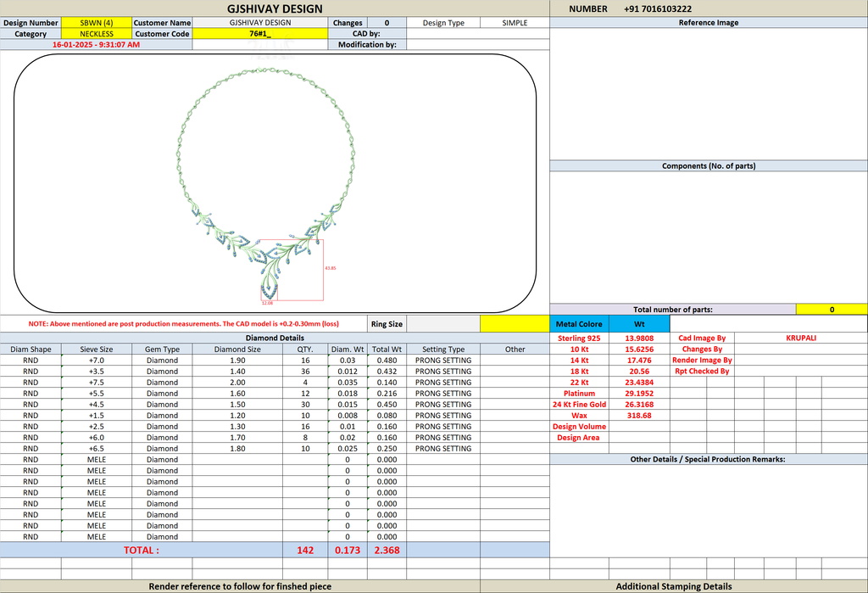Select the Customer Code field 76#1_
This screenshot has height=593, width=868.
pos(259,34)
